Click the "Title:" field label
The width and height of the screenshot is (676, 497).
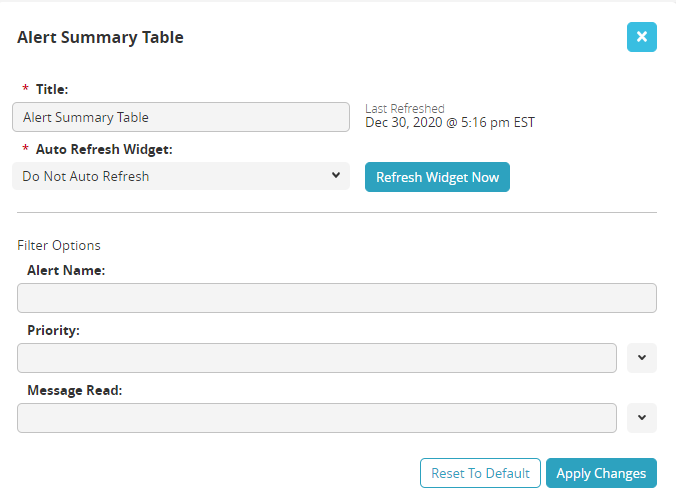point(51,89)
